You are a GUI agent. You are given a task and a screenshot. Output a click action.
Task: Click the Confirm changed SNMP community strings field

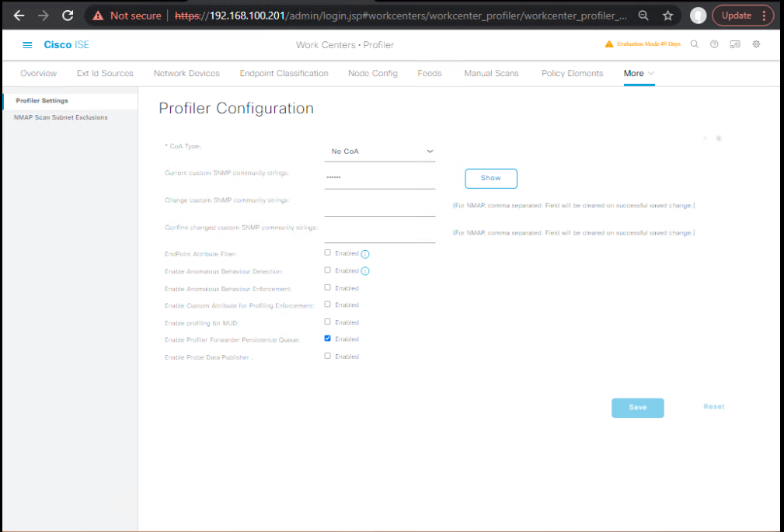(x=380, y=233)
